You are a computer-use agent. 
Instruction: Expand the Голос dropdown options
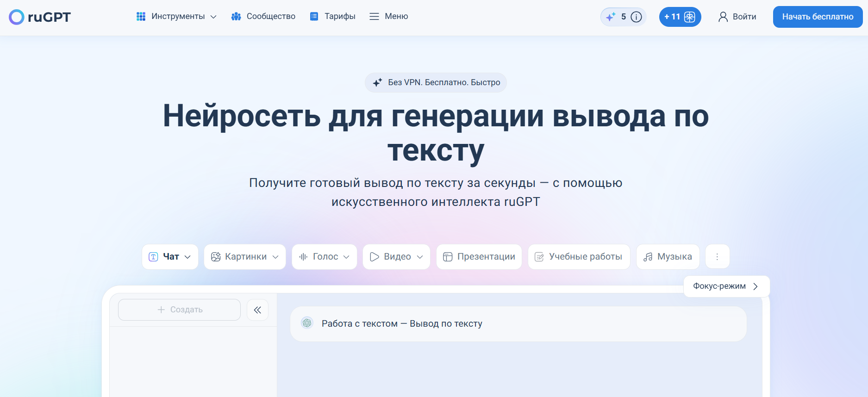coord(346,257)
